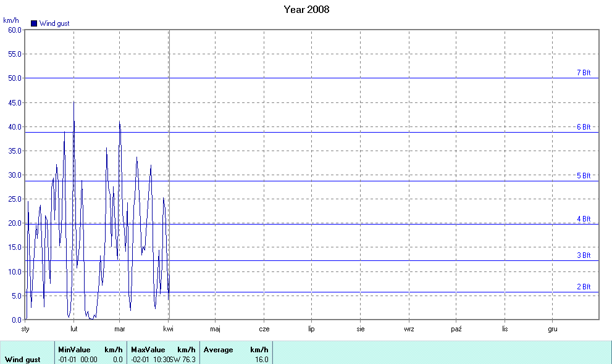612x364 pixels.
Task: Click the 50.0 y-axis value
Action: pos(15,78)
